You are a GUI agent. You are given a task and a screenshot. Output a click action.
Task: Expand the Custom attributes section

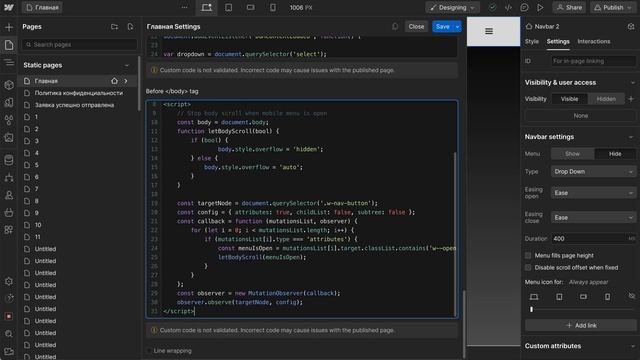pos(632,347)
